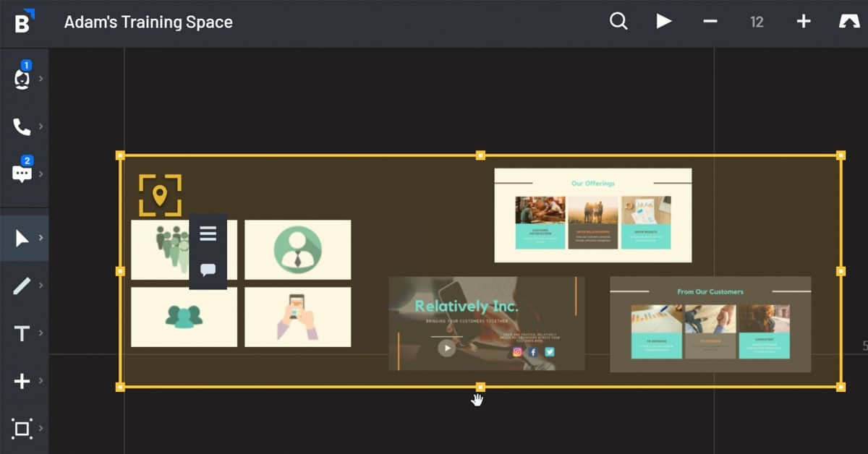Open the search magnifier tool
868x454 pixels.
618,21
